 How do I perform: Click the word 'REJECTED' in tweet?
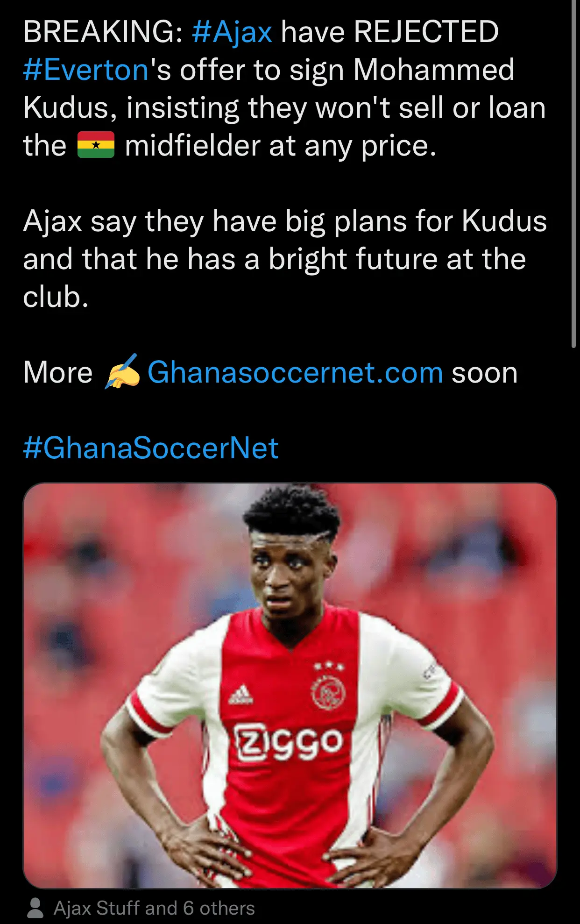[426, 32]
